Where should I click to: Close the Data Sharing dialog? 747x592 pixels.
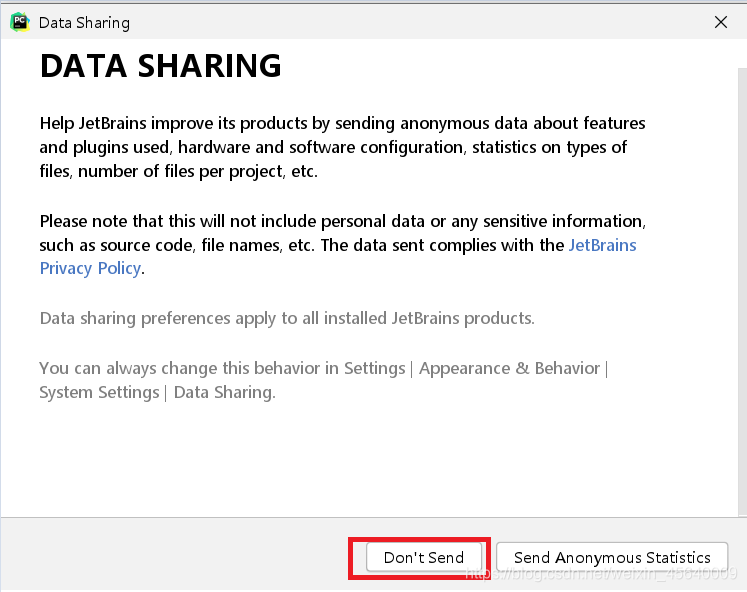tap(721, 22)
